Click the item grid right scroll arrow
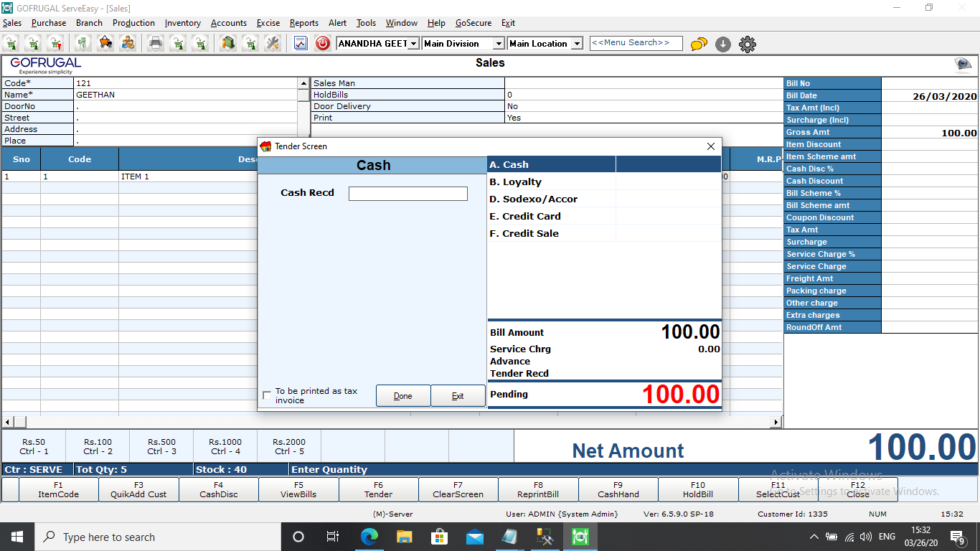This screenshot has height=551, width=980. (776, 422)
